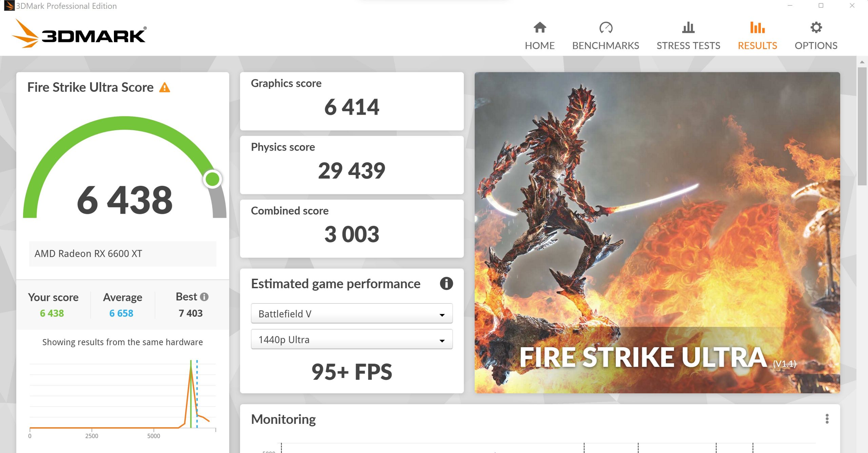Click the 95+ FPS estimate
Viewport: 868px width, 453px height.
click(352, 372)
